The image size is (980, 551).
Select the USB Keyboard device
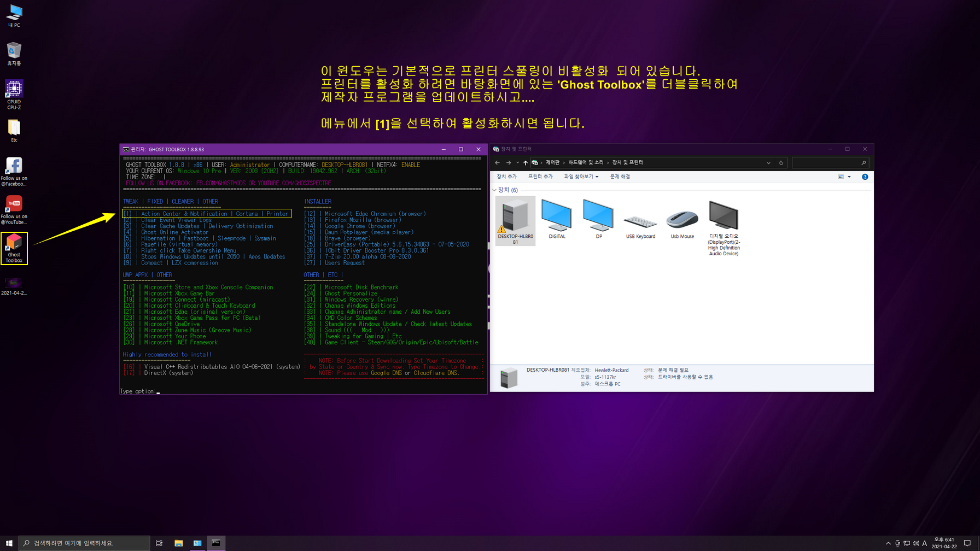click(x=640, y=225)
